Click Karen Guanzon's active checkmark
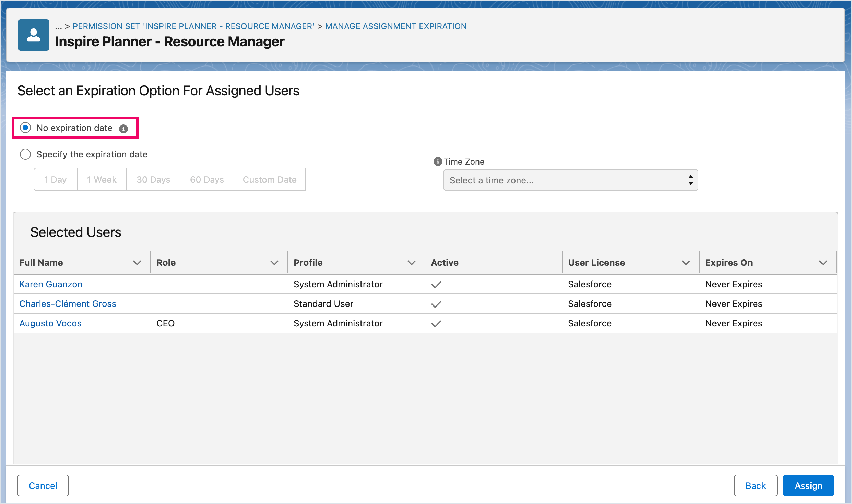The height and width of the screenshot is (504, 852). [x=436, y=285]
